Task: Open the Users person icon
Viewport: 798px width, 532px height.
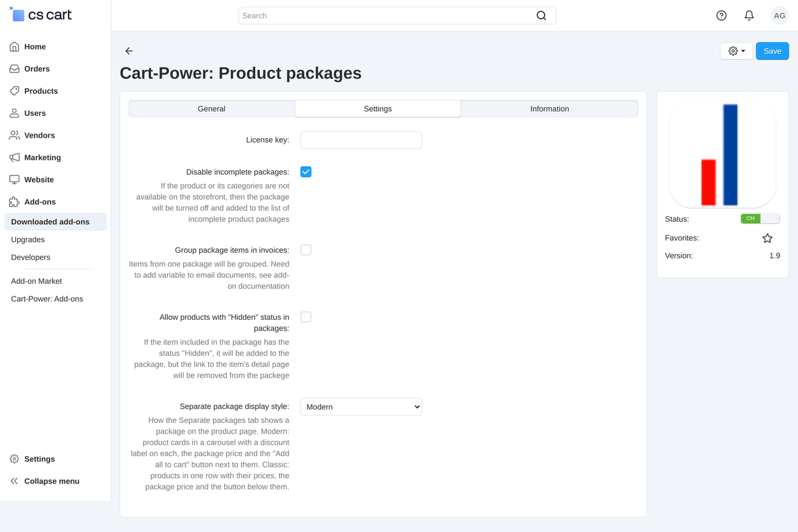Action: [14, 113]
